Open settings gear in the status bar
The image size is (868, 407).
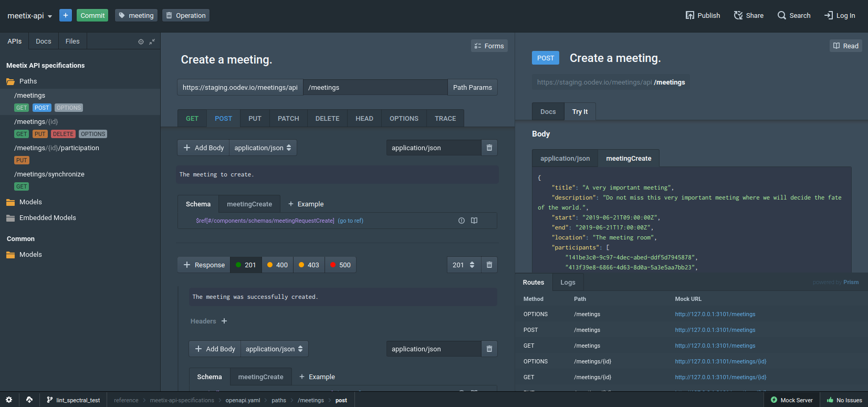pos(9,400)
